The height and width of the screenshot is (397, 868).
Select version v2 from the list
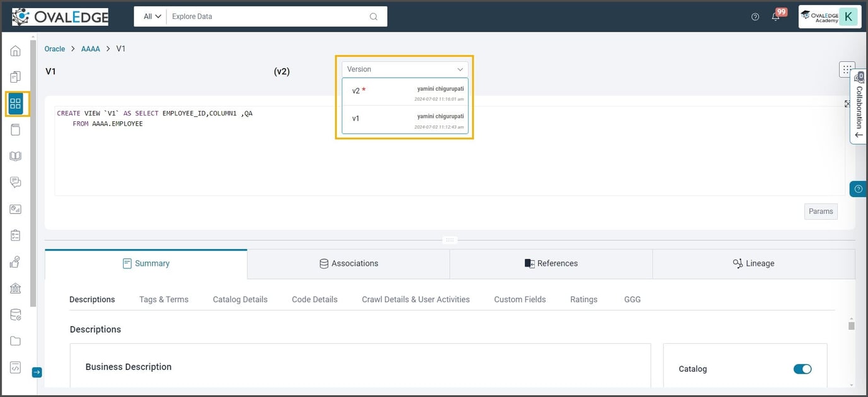[x=405, y=92]
